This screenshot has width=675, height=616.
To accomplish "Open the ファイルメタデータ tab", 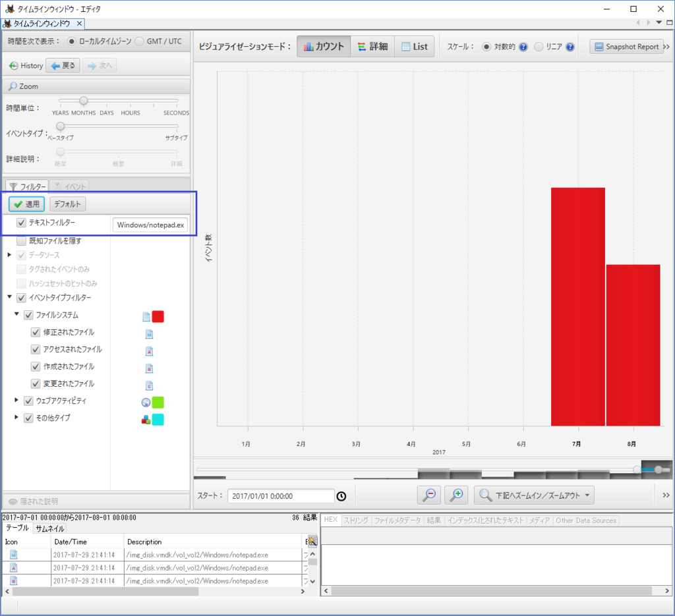I will click(x=397, y=520).
